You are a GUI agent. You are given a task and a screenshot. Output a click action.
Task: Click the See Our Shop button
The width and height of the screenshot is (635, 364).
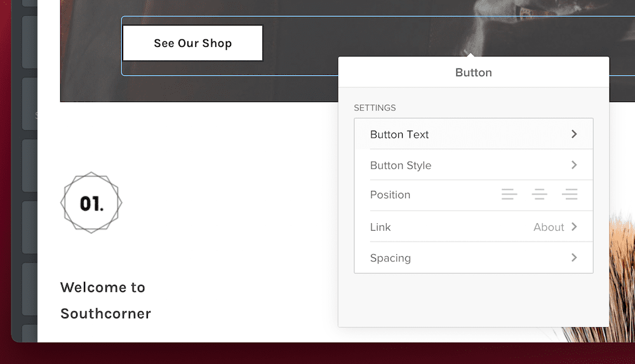(193, 43)
